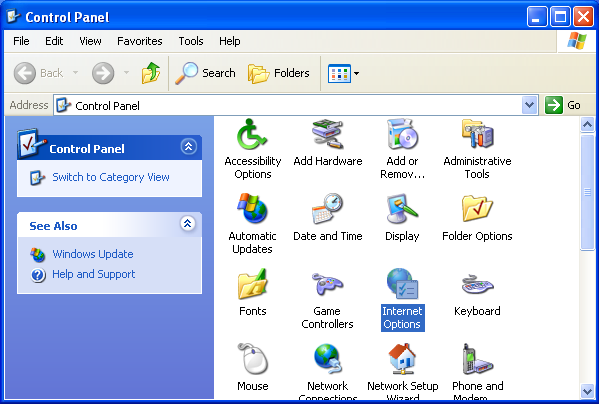The height and width of the screenshot is (404, 599).
Task: Open the Add Hardware applet
Action: (x=327, y=134)
